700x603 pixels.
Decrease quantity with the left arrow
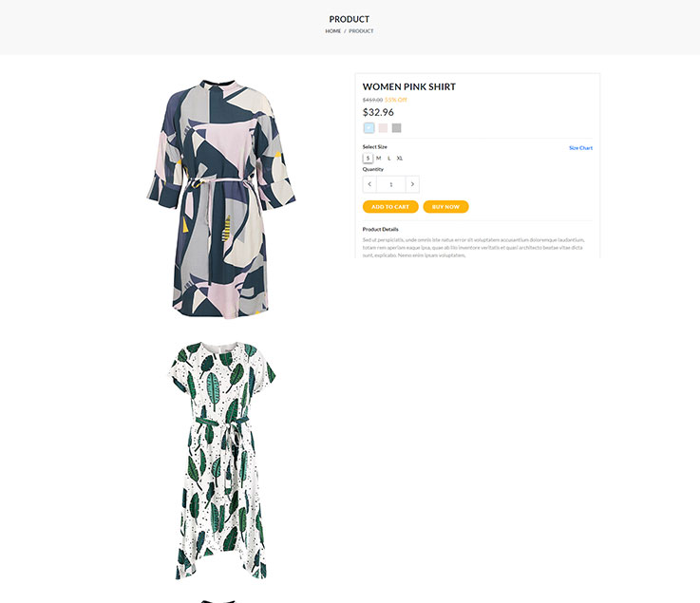(x=369, y=184)
